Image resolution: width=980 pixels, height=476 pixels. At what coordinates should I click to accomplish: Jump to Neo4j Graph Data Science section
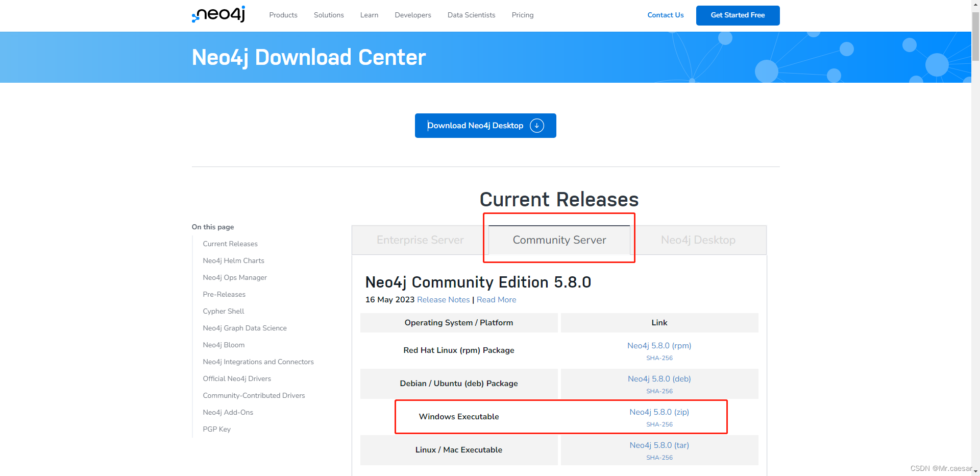[244, 328]
